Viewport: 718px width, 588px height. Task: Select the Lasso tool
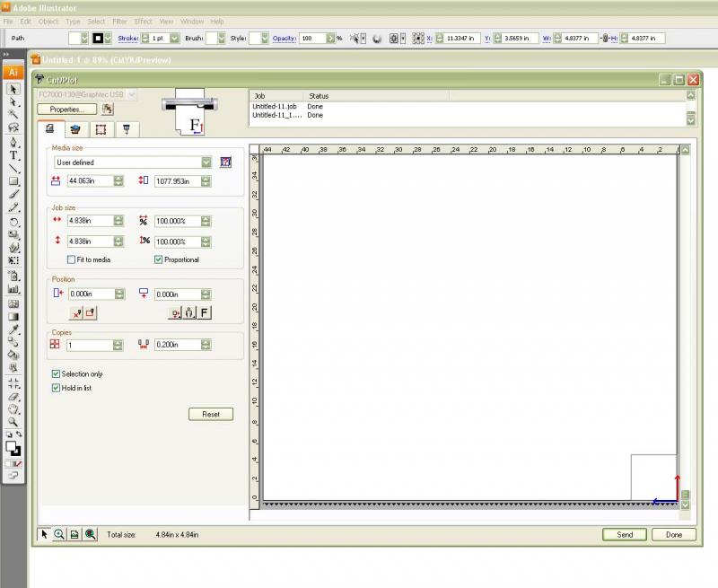pos(13,127)
